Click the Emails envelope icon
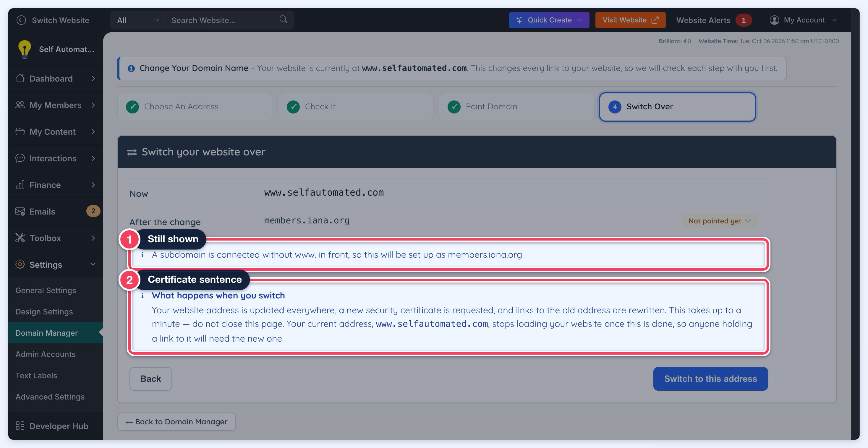Image resolution: width=868 pixels, height=448 pixels. pos(20,211)
